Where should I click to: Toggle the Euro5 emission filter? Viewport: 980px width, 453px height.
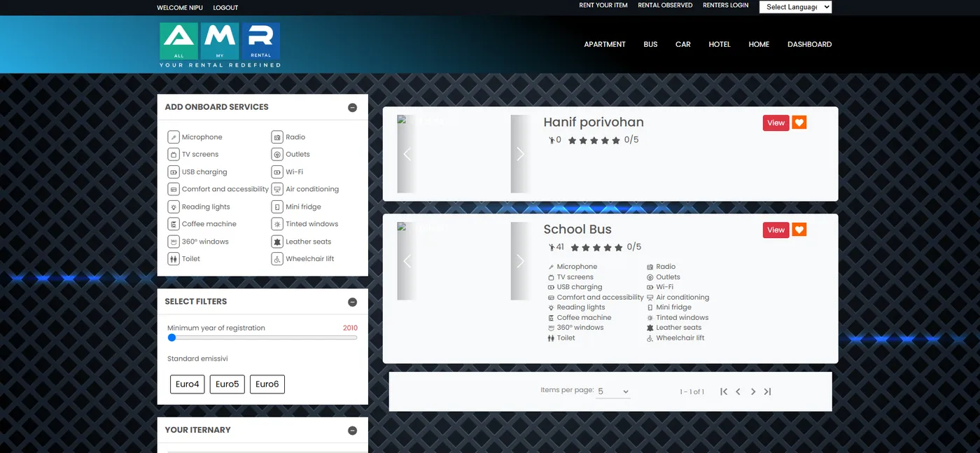pyautogui.click(x=227, y=384)
